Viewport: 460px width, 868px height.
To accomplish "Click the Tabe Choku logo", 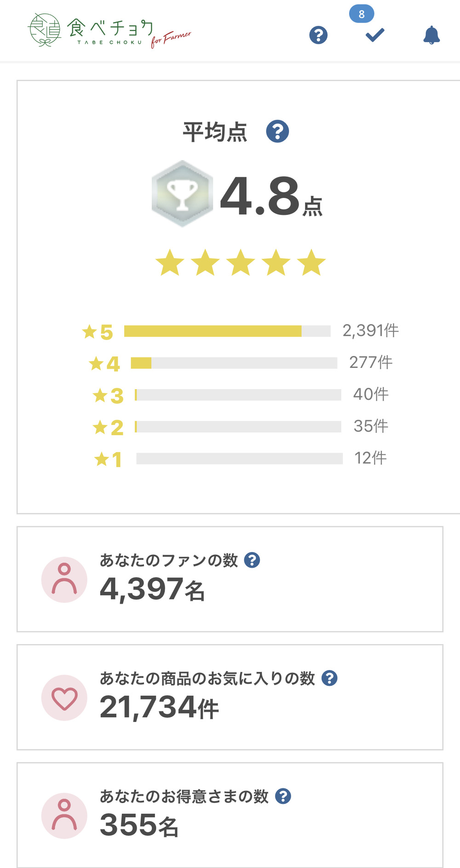I will [x=109, y=30].
